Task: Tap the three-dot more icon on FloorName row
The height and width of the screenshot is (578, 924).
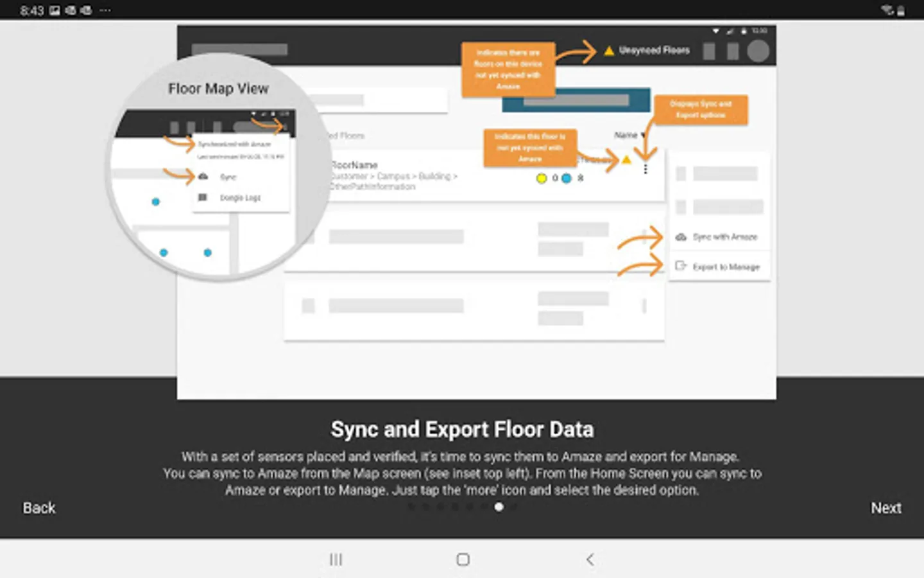Action: pyautogui.click(x=646, y=169)
